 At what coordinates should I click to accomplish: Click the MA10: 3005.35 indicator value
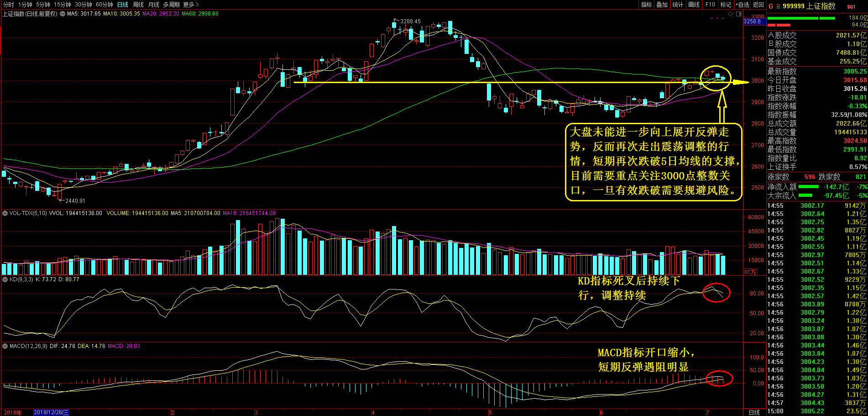[x=121, y=14]
